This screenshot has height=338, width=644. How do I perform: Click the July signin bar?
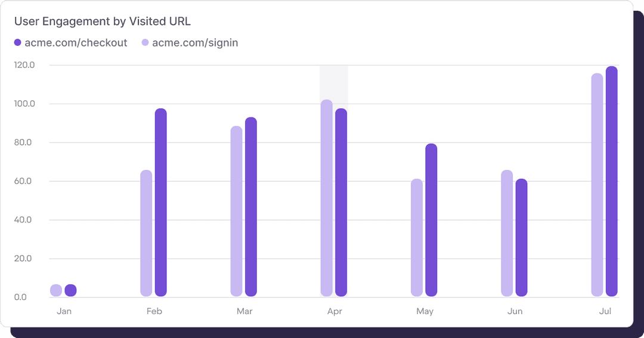[597, 185]
